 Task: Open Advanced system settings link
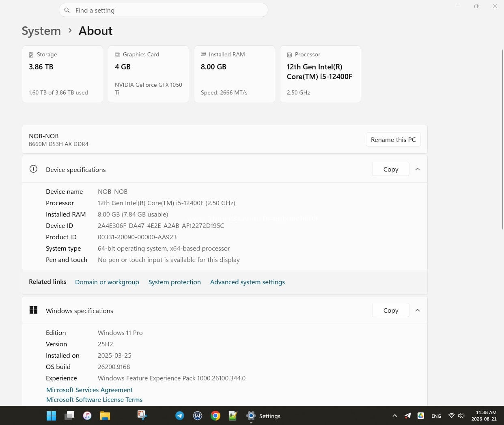point(248,282)
